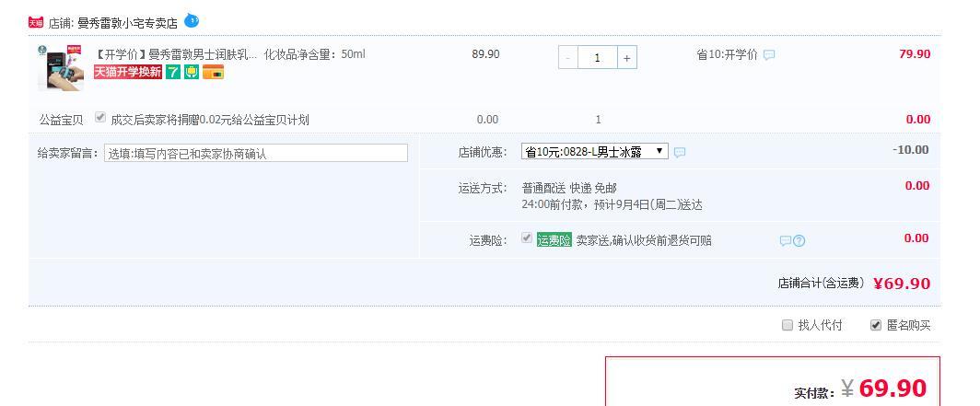980x406 pixels.
Task: Click the orange credit card payment badge
Action: pyautogui.click(x=213, y=73)
